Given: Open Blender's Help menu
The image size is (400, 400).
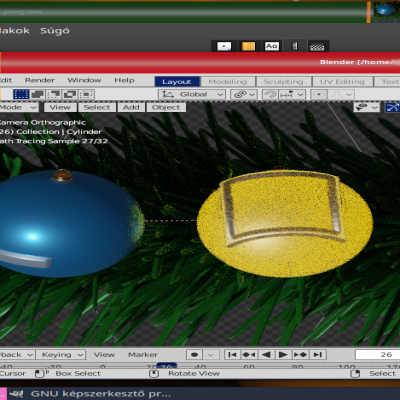Looking at the screenshot, I should 124,80.
